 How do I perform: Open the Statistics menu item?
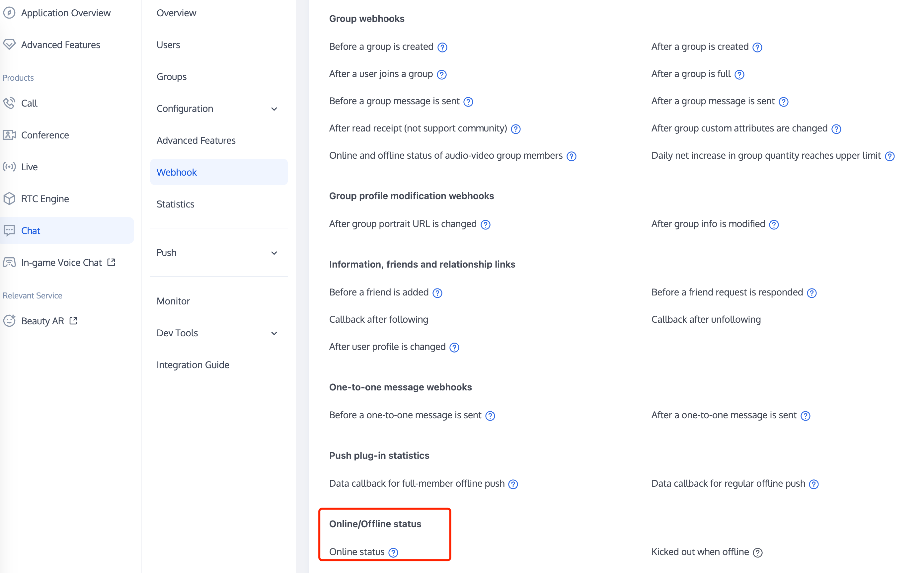(x=175, y=204)
